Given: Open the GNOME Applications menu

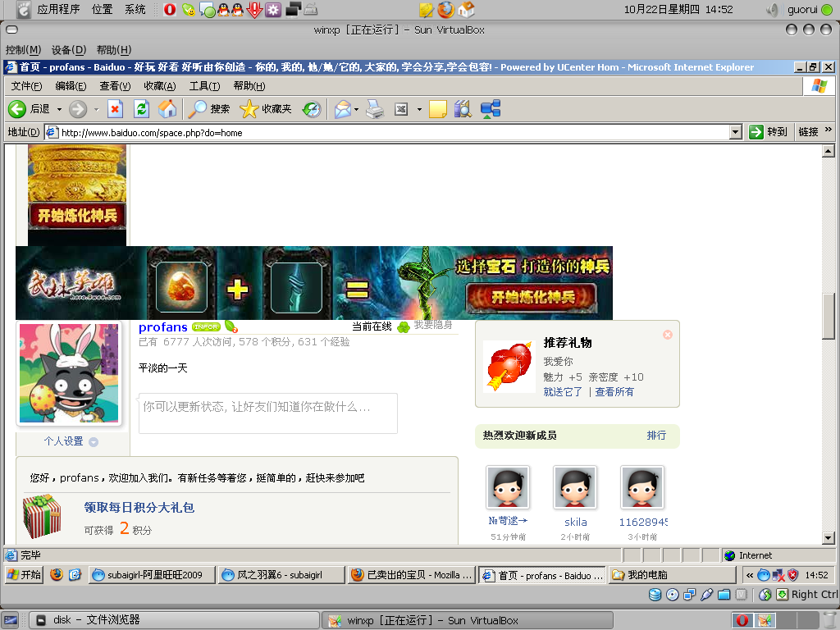Looking at the screenshot, I should [x=58, y=9].
